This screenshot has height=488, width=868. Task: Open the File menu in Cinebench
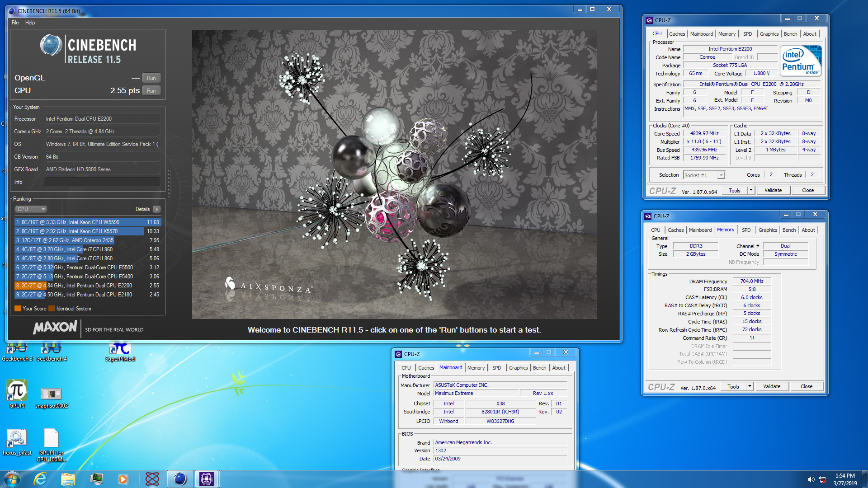pyautogui.click(x=15, y=23)
